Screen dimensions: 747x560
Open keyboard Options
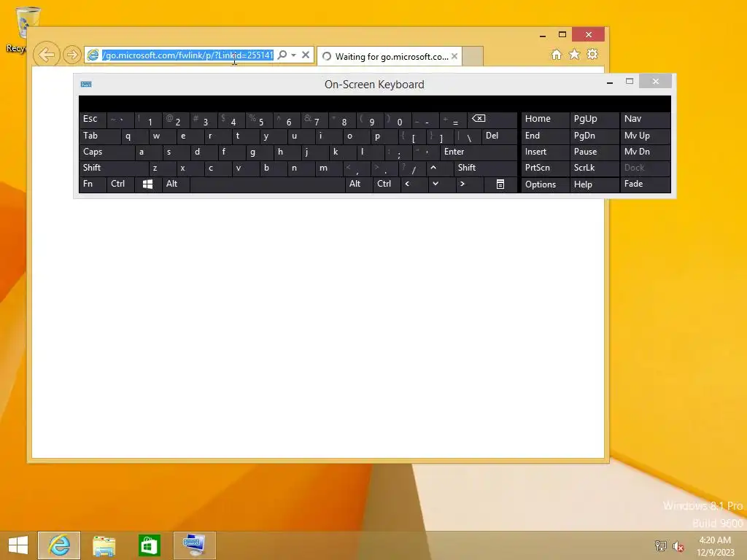pyautogui.click(x=545, y=184)
